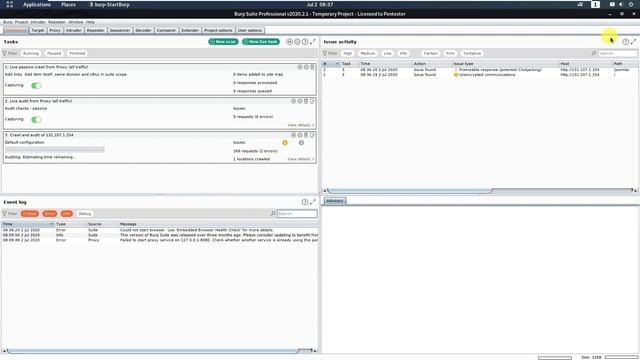Viewport: 640px width, 360px height.
Task: Click grey info issue badge in task 3
Action: pyautogui.click(x=301, y=142)
